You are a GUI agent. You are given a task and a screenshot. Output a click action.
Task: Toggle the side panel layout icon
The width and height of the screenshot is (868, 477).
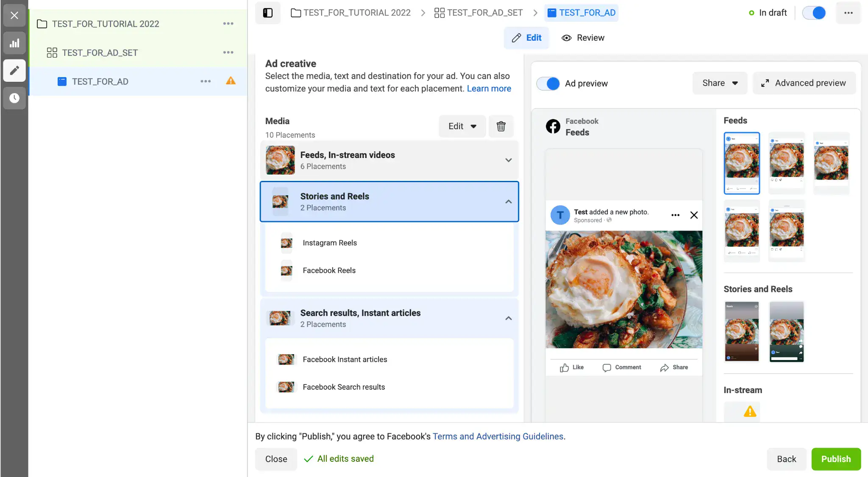click(x=268, y=13)
